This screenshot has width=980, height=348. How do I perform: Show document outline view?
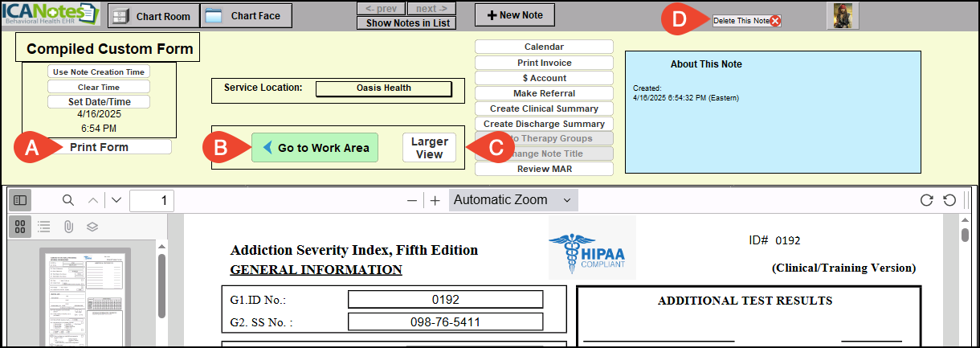click(44, 227)
